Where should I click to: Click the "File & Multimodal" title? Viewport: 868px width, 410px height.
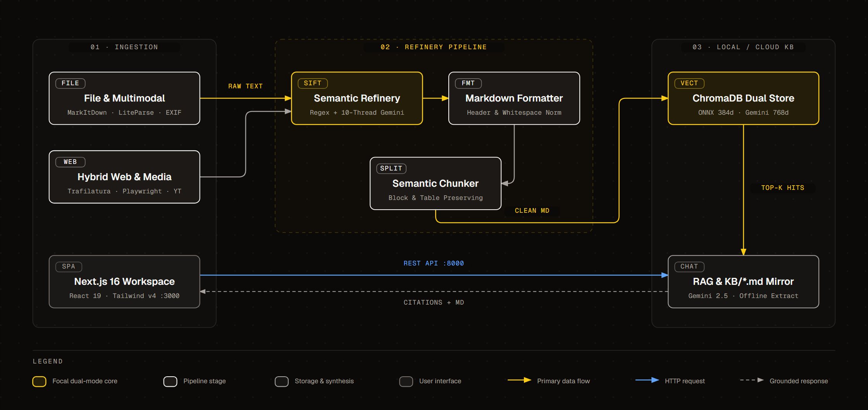tap(124, 98)
